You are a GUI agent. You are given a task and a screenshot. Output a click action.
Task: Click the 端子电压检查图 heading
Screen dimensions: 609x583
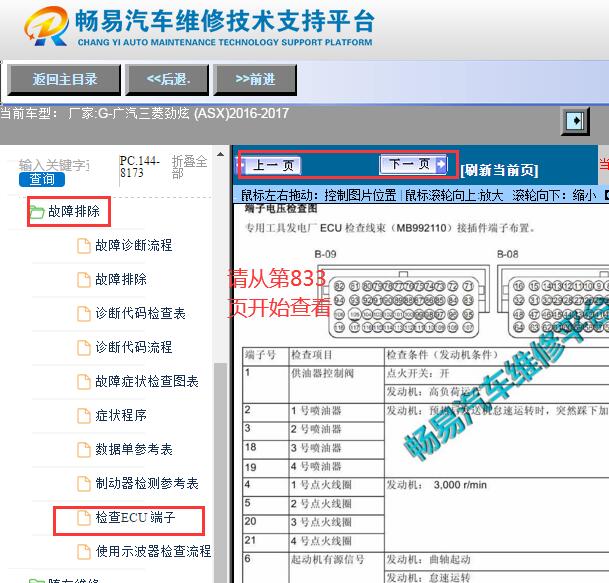(x=281, y=209)
